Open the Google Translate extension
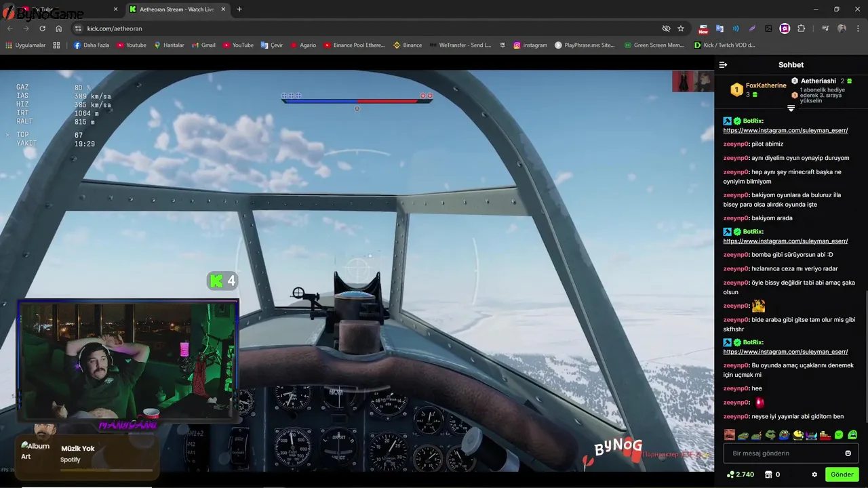 (x=719, y=28)
